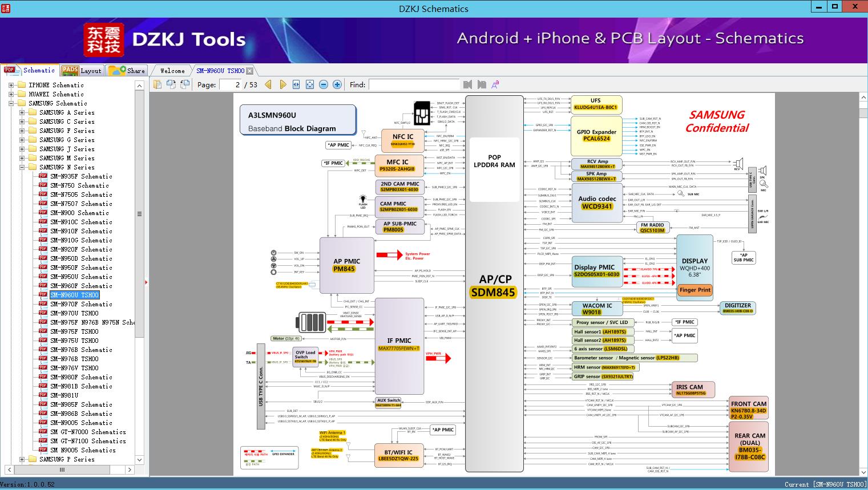Click the page number input field

click(229, 84)
